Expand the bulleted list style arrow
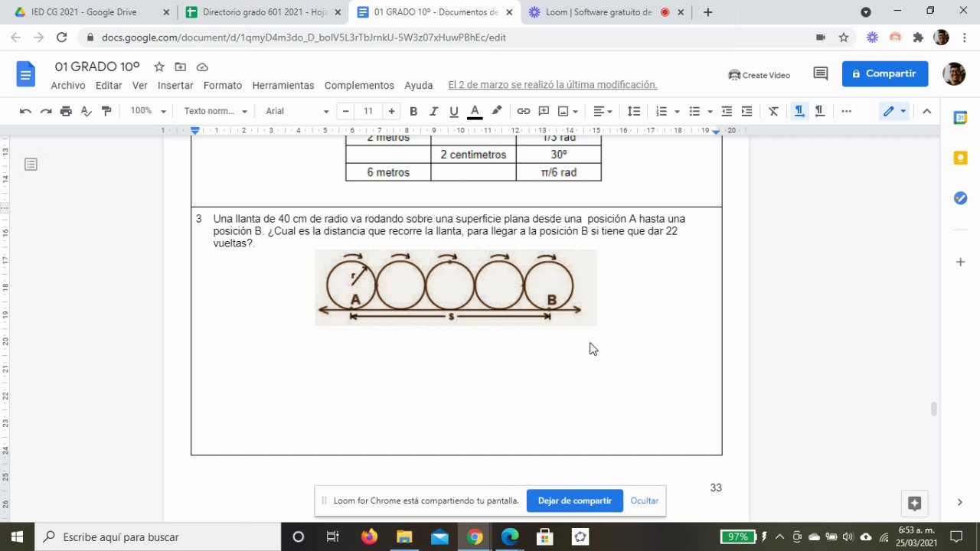This screenshot has height=551, width=980. tap(710, 112)
